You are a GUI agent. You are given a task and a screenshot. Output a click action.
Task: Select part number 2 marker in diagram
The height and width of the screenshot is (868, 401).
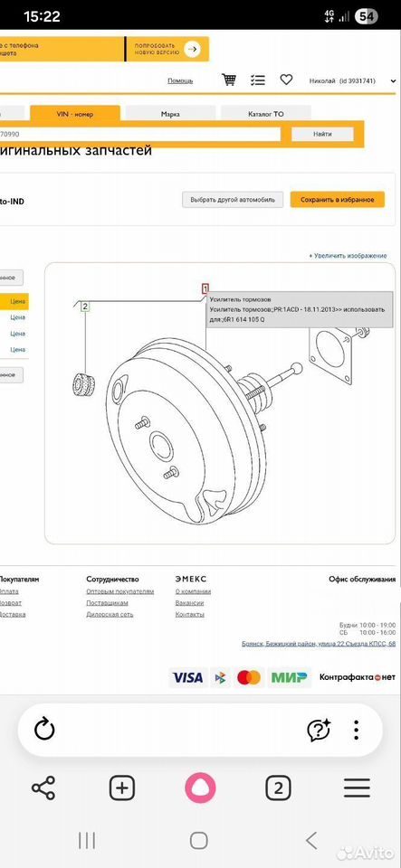point(85,307)
